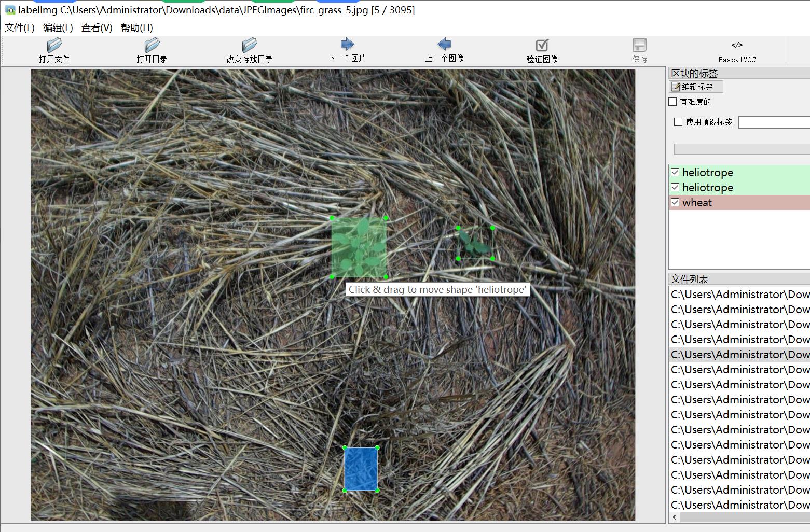
Task: Click the Save (保存) floppy disk icon
Action: (x=639, y=46)
